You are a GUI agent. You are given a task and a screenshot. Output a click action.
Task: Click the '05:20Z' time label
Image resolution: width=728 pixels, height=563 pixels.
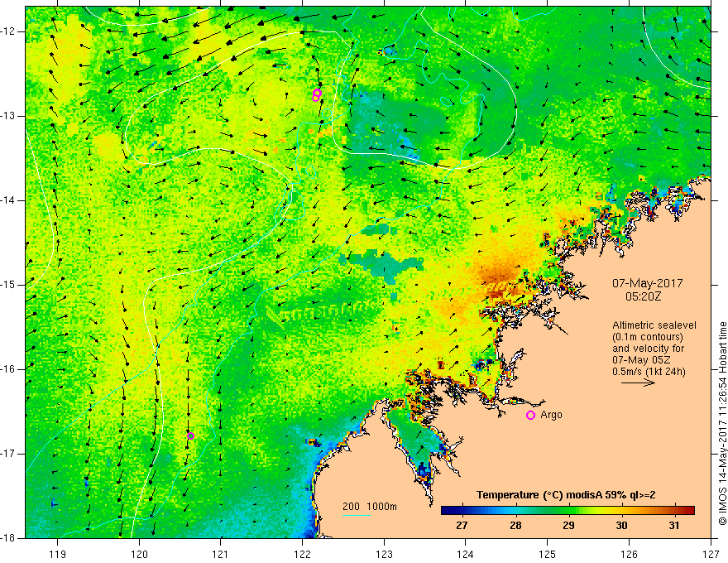tap(643, 296)
